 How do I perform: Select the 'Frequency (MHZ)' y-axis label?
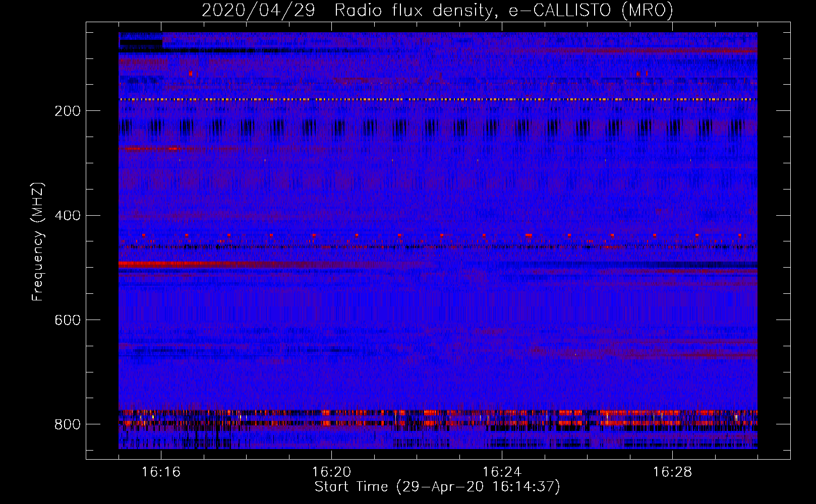(38, 241)
